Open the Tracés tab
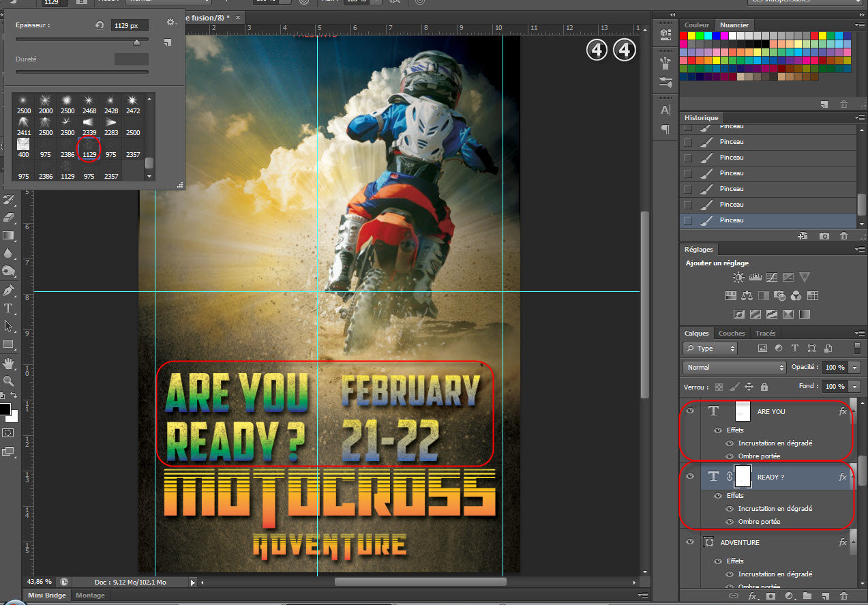 pyautogui.click(x=765, y=334)
